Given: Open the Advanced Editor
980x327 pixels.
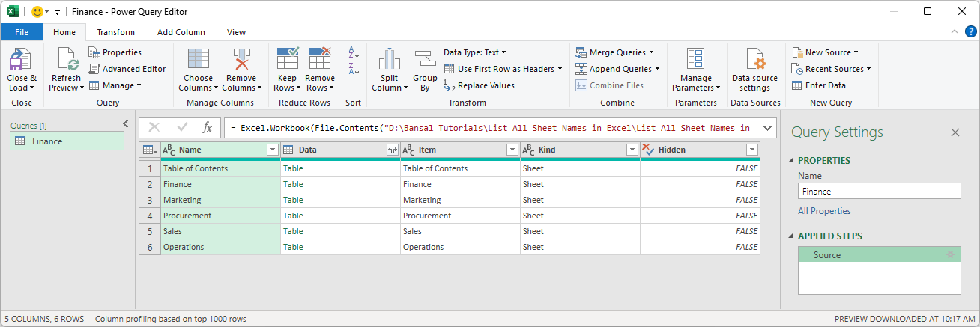Looking at the screenshot, I should pos(127,69).
